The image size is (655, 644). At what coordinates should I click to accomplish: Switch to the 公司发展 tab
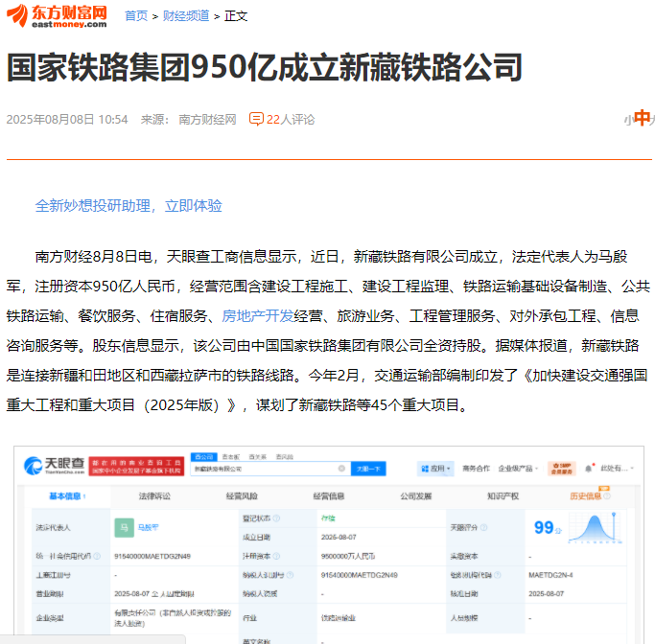pos(415,495)
